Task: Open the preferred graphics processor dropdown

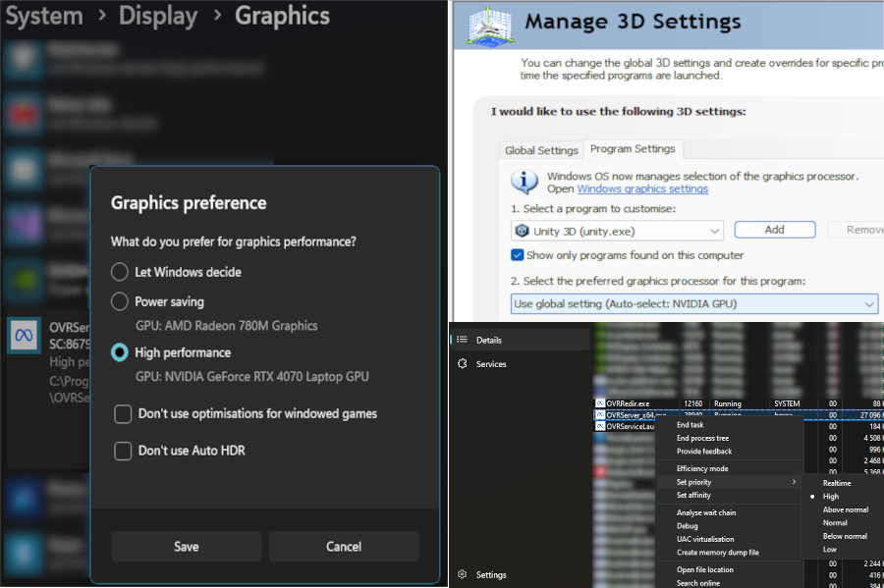Action: [x=694, y=304]
